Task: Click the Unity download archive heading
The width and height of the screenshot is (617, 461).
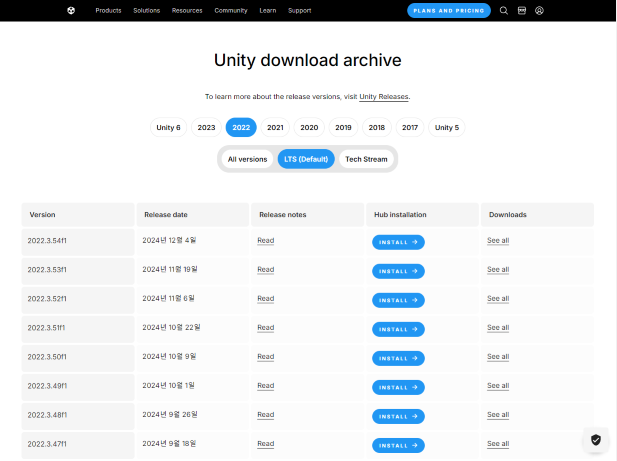Action: click(308, 60)
